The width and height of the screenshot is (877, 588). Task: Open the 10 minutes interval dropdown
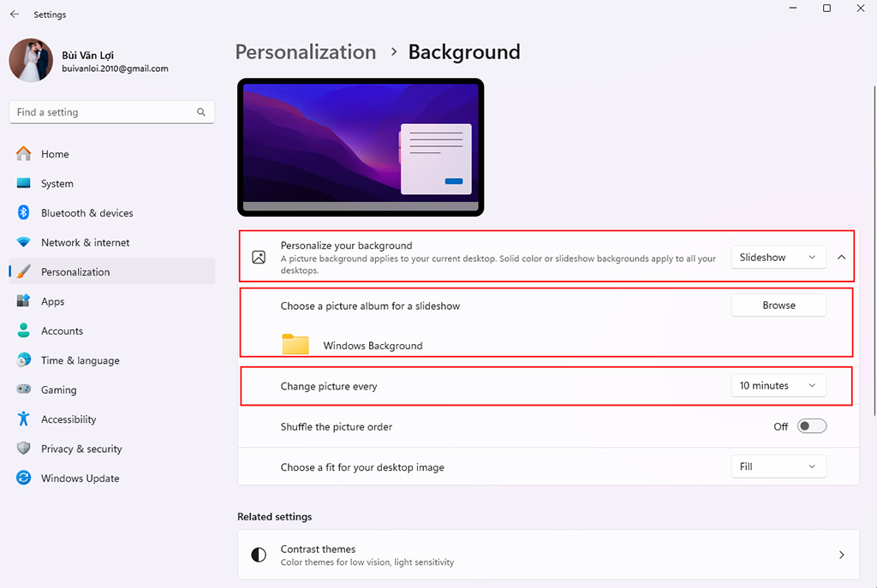point(778,386)
